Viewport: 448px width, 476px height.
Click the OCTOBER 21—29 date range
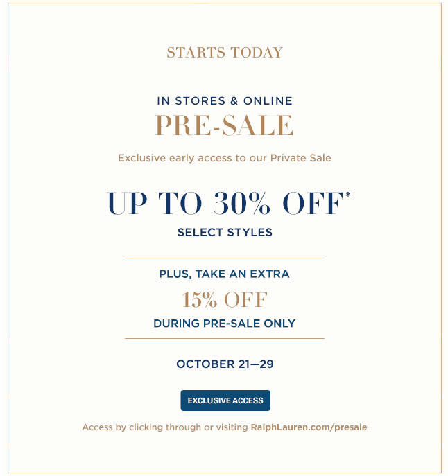point(225,364)
